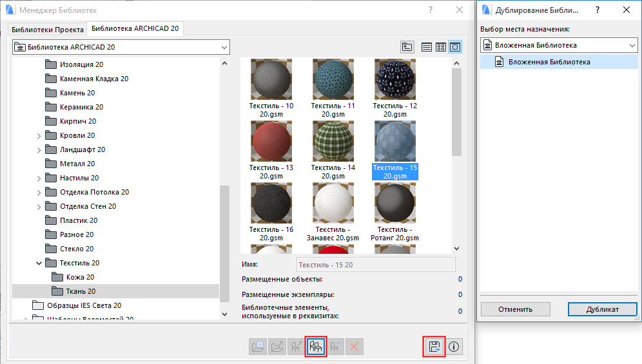Select Кирпич 20 folder

click(x=70, y=121)
